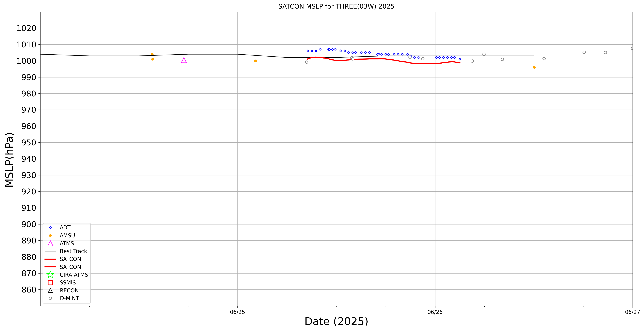
Task: Click the lowest orange AMSU point near 996 hPa
Action: [x=534, y=67]
